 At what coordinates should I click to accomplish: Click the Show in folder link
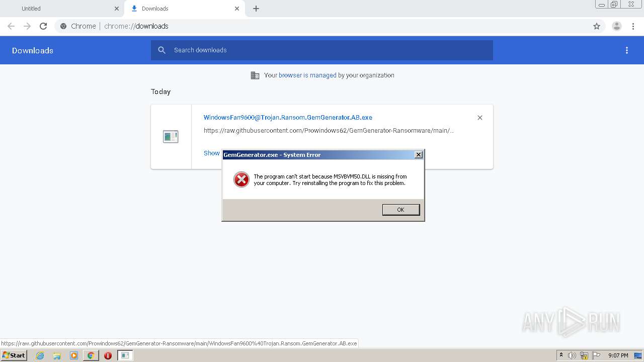point(212,153)
